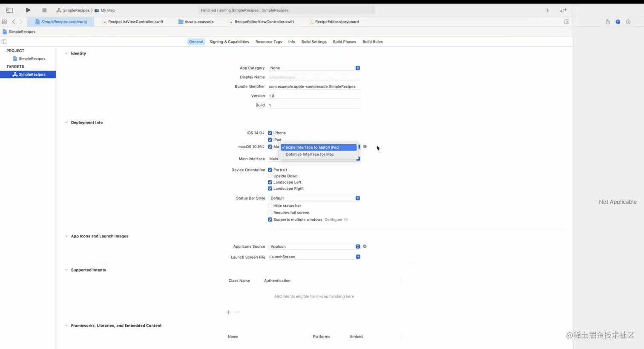Go forward with the right chevron
The image size is (644, 349).
click(x=21, y=22)
